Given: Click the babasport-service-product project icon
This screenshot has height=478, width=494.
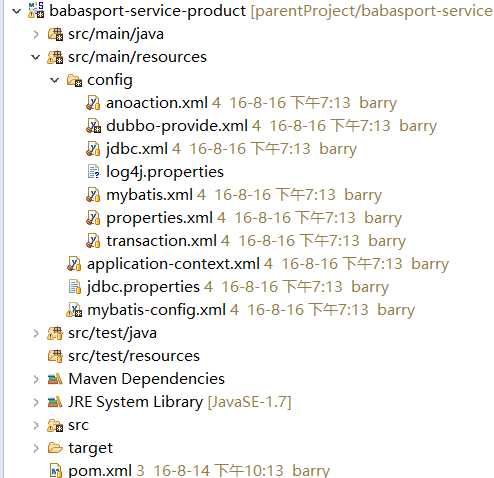Looking at the screenshot, I should point(36,10).
